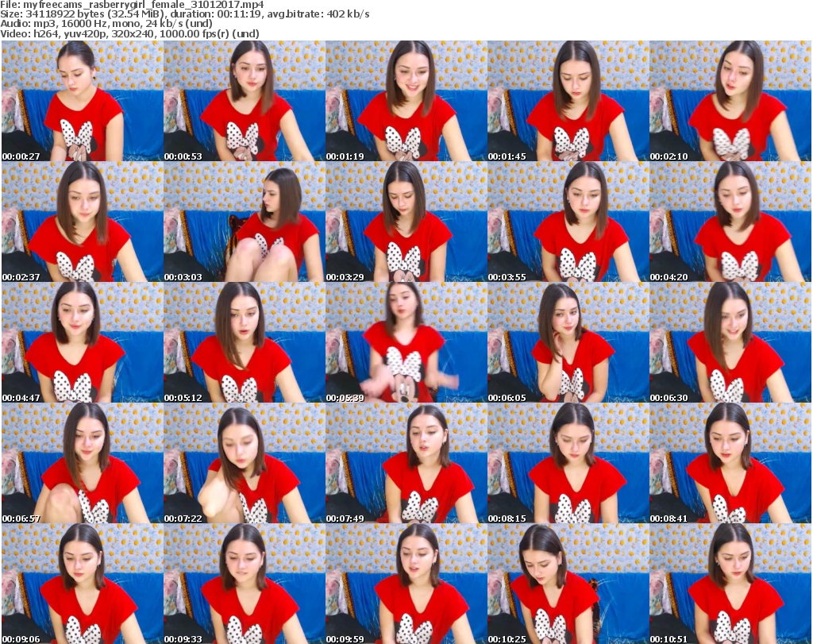Click the thumbnail at timestamp 00:00:27

[x=82, y=101]
